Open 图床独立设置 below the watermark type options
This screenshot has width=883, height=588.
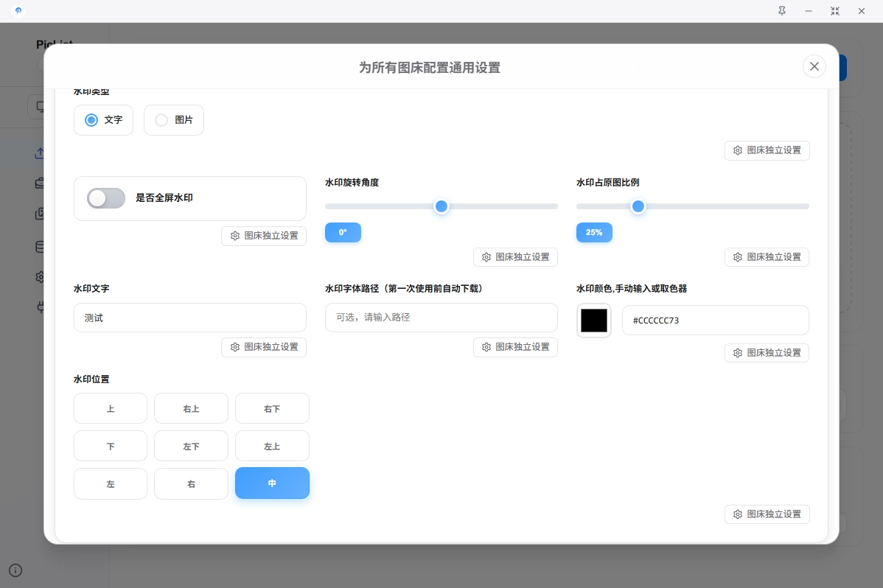click(x=767, y=150)
